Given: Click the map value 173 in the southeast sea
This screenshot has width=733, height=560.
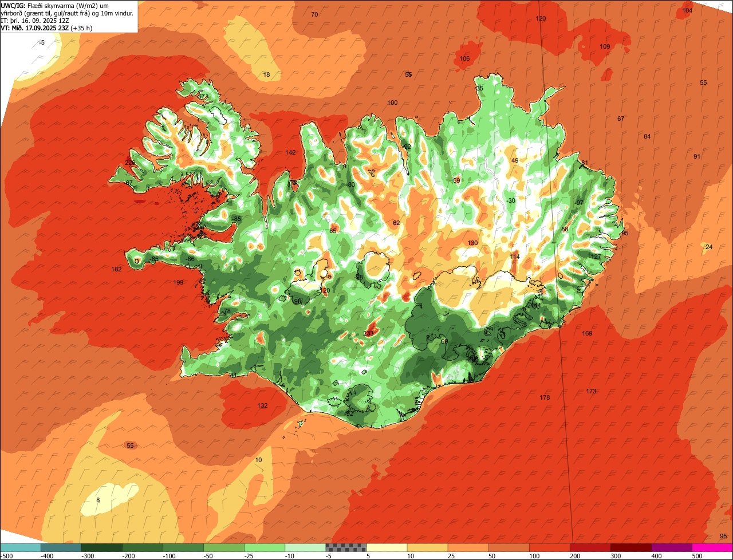Looking at the screenshot, I should click(x=591, y=391).
